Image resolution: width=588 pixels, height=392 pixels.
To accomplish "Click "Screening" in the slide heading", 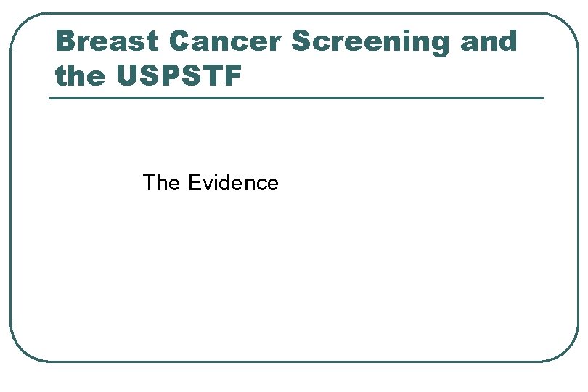I will click(370, 41).
